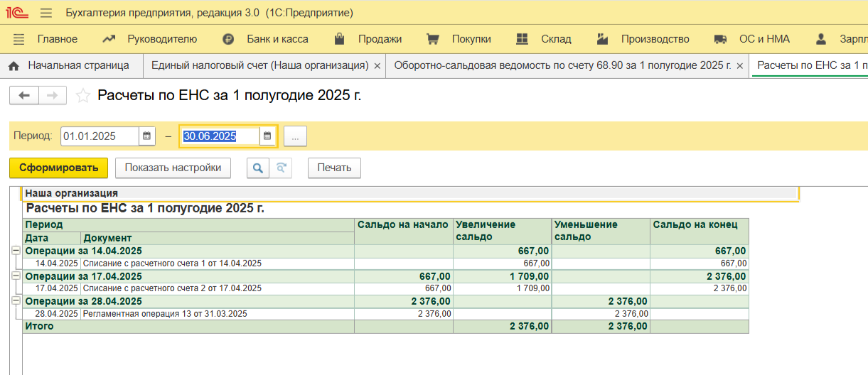Open period selection with ellipsis button

tap(295, 136)
